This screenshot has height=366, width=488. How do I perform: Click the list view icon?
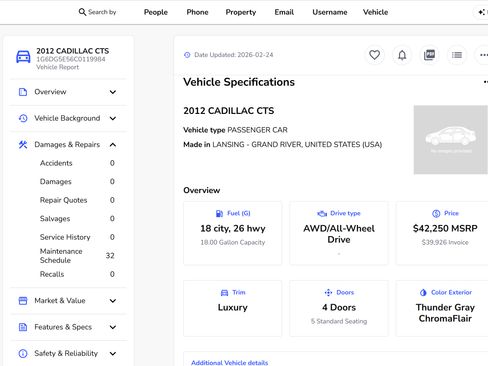point(457,55)
